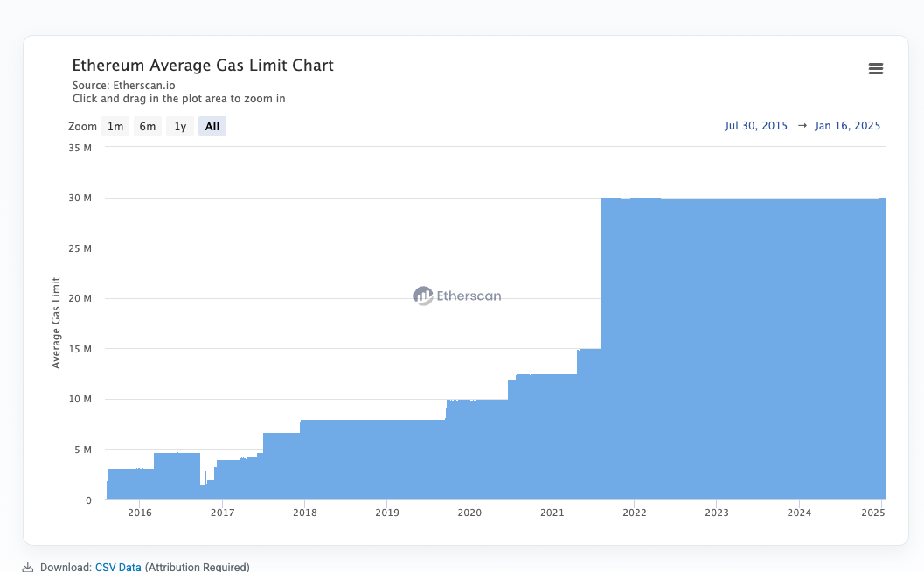Image resolution: width=924 pixels, height=572 pixels.
Task: Click the Source: Etherscan.io subtitle
Action: pyautogui.click(x=124, y=86)
